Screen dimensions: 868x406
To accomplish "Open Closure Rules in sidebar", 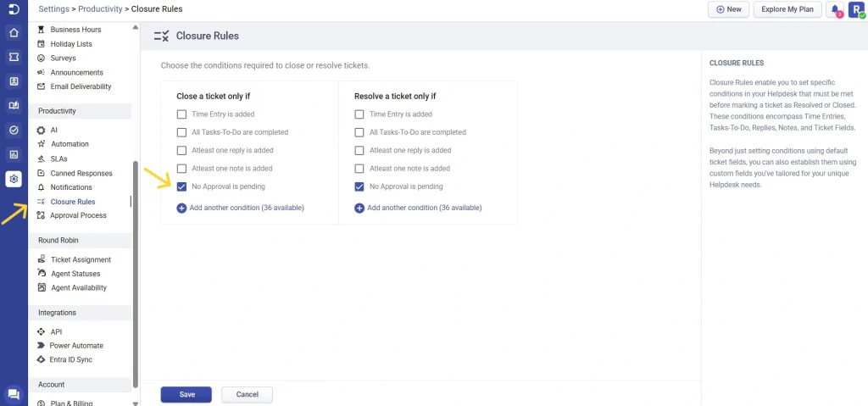I will (x=73, y=202).
